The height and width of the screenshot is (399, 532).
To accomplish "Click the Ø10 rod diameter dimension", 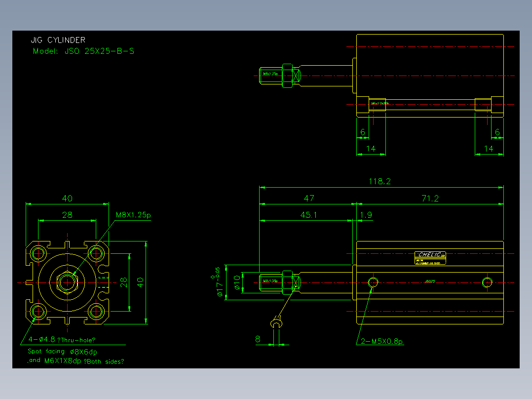I will 237,282.
